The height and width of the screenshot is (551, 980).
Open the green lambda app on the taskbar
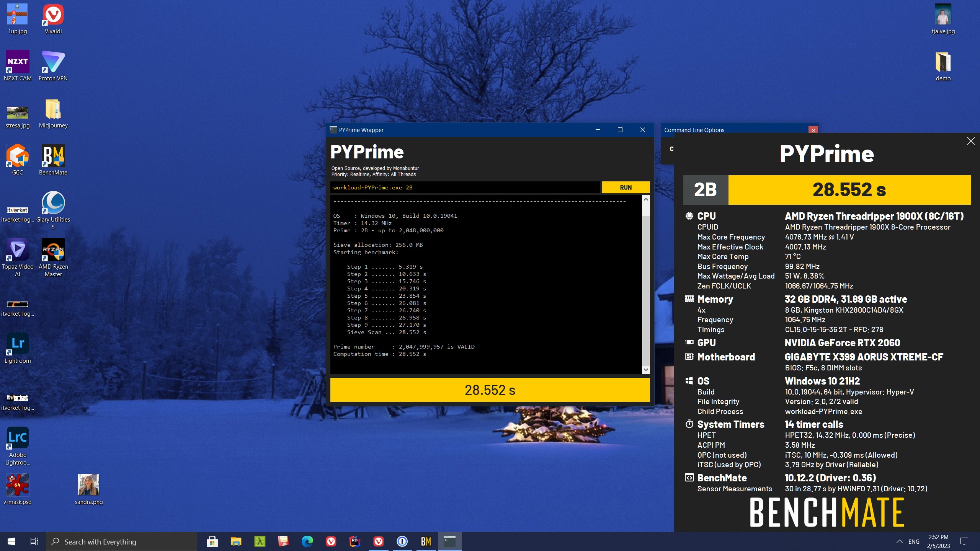260,541
